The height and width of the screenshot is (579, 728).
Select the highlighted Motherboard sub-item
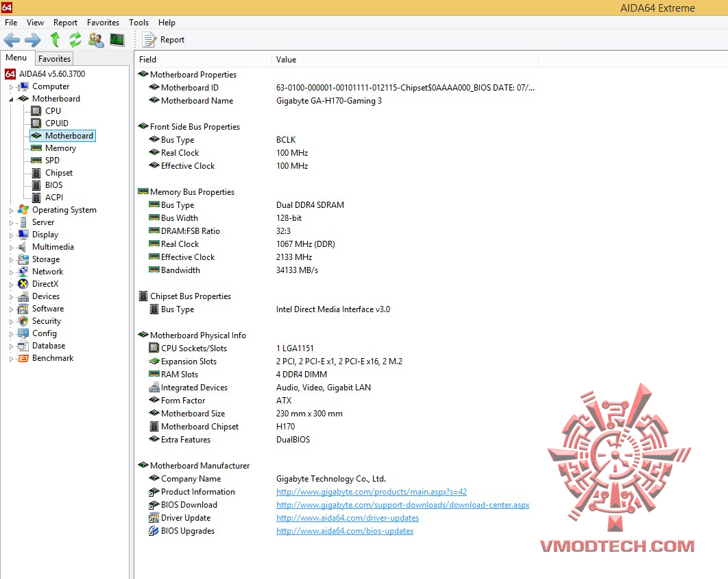click(62, 136)
